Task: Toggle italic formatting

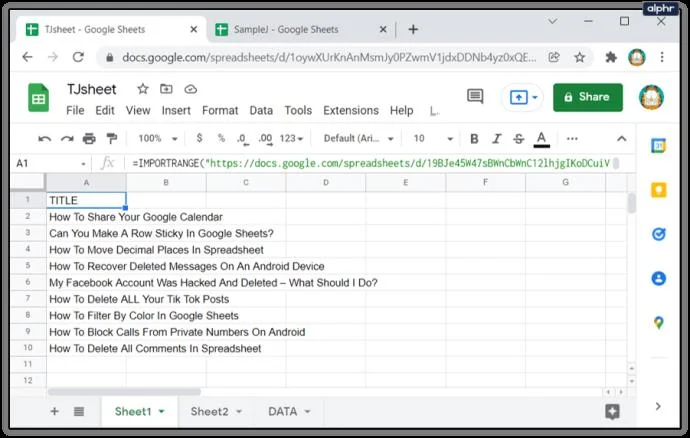Action: tap(496, 139)
